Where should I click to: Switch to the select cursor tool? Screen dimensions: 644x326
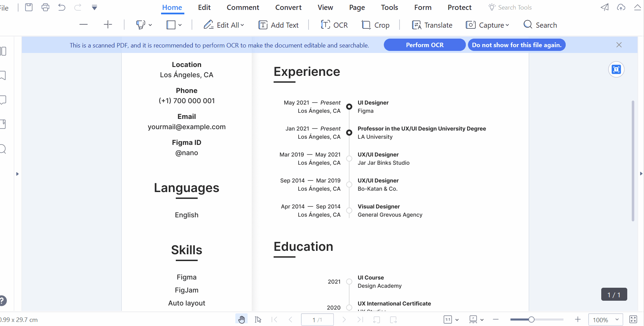coord(258,320)
